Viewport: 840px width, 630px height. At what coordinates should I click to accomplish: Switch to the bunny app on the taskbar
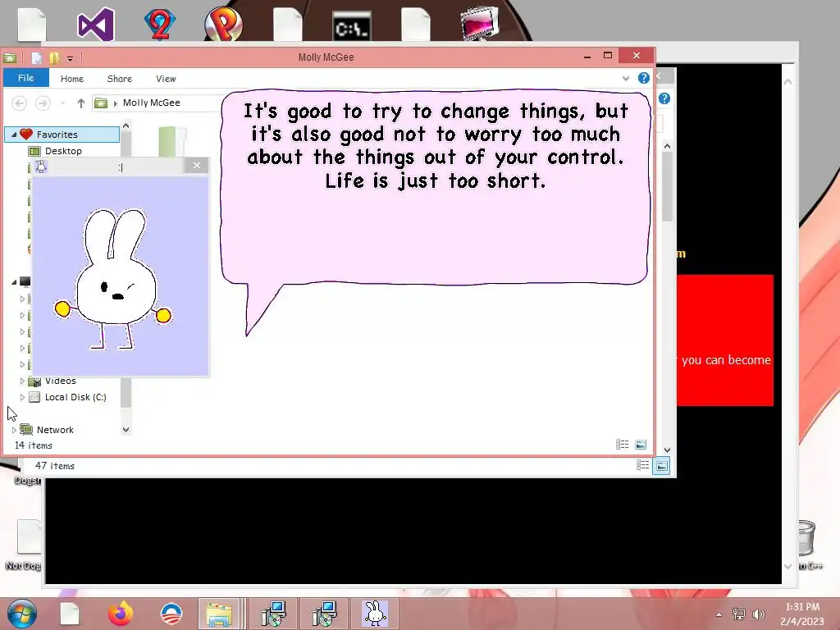click(x=374, y=614)
